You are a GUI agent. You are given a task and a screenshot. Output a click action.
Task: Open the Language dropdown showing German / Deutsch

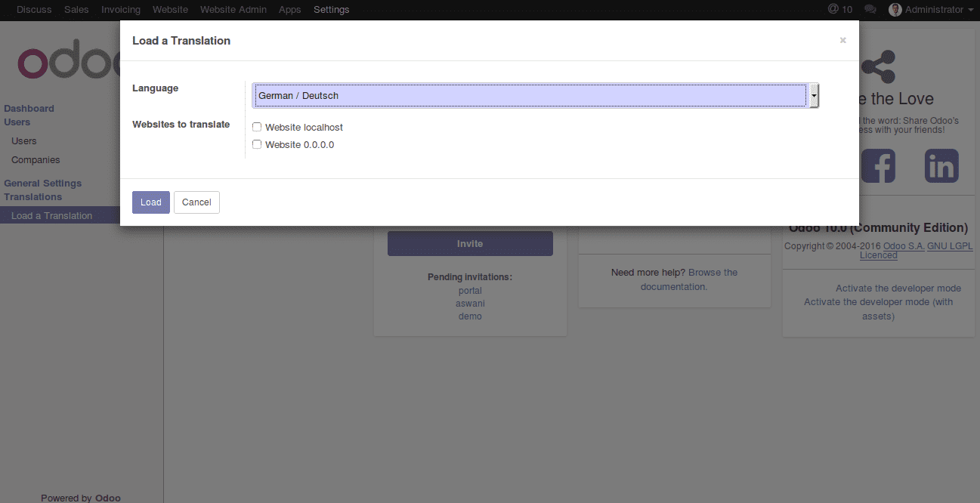point(536,96)
